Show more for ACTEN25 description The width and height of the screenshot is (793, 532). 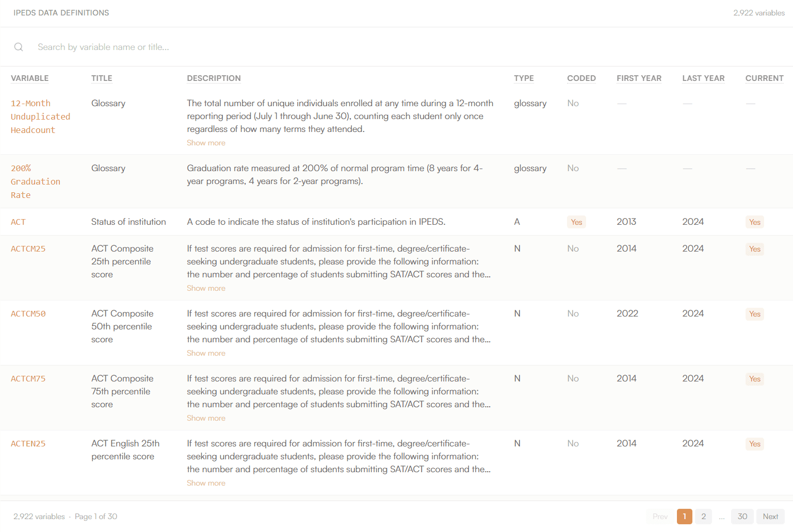(206, 483)
